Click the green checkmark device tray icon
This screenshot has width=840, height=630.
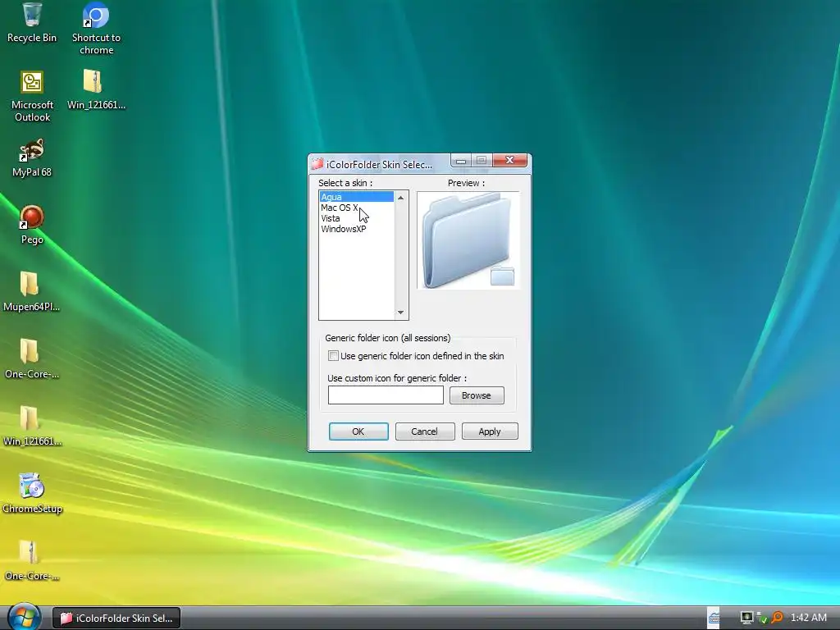[x=762, y=619]
